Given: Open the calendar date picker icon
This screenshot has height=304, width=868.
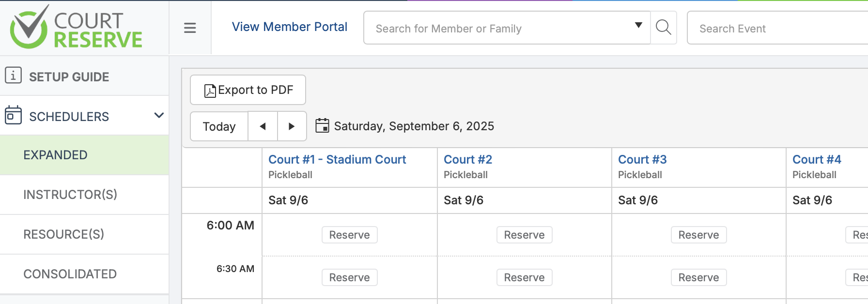Looking at the screenshot, I should click(x=322, y=126).
